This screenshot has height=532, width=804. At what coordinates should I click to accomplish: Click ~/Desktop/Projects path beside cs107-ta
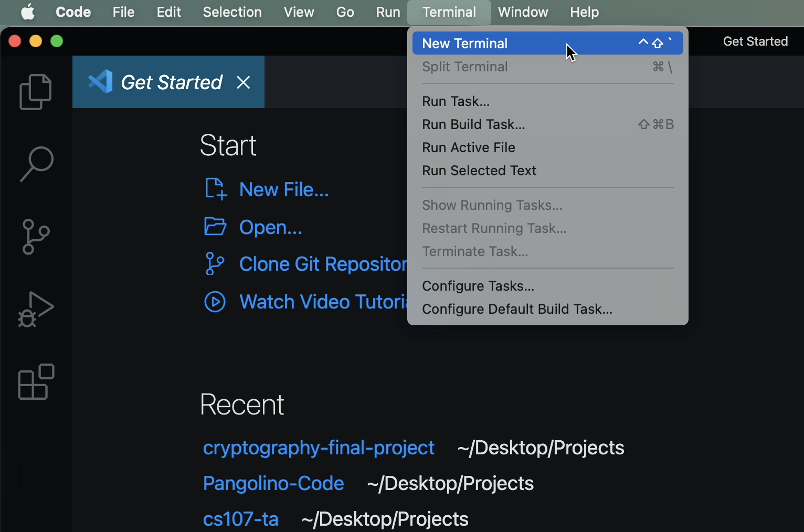pyautogui.click(x=385, y=519)
